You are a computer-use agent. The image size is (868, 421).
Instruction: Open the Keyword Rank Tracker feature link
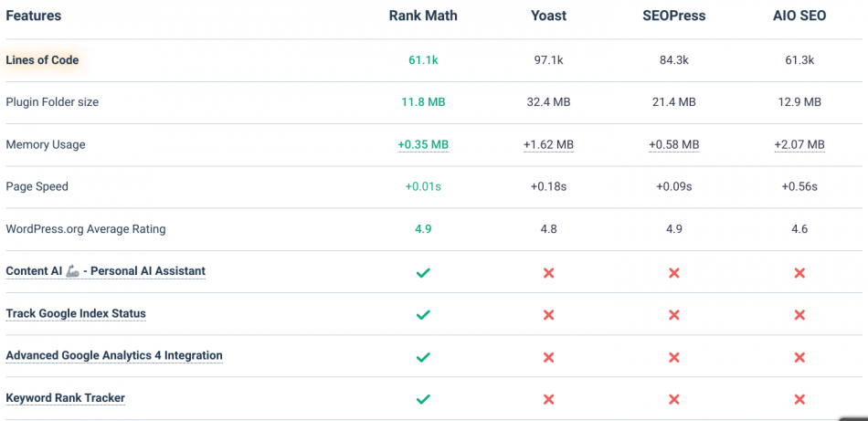65,398
